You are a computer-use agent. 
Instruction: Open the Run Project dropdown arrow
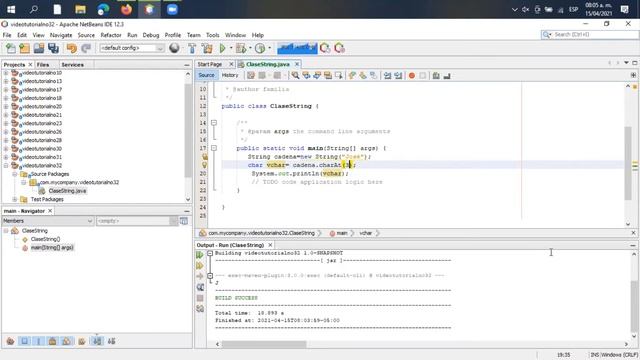coord(231,48)
